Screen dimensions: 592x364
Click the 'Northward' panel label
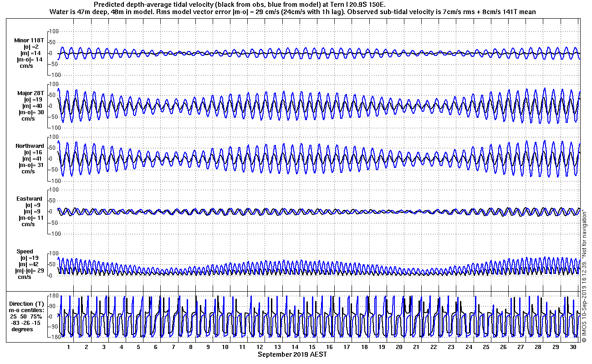point(30,146)
